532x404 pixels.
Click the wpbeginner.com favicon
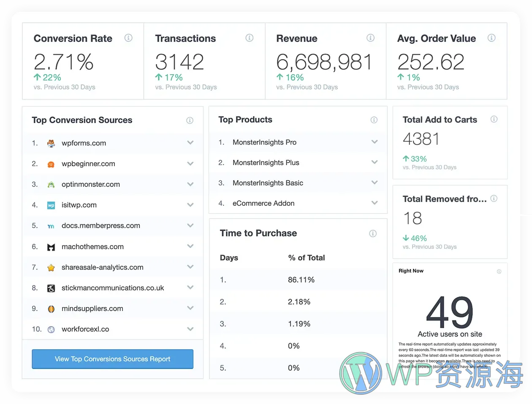51,164
